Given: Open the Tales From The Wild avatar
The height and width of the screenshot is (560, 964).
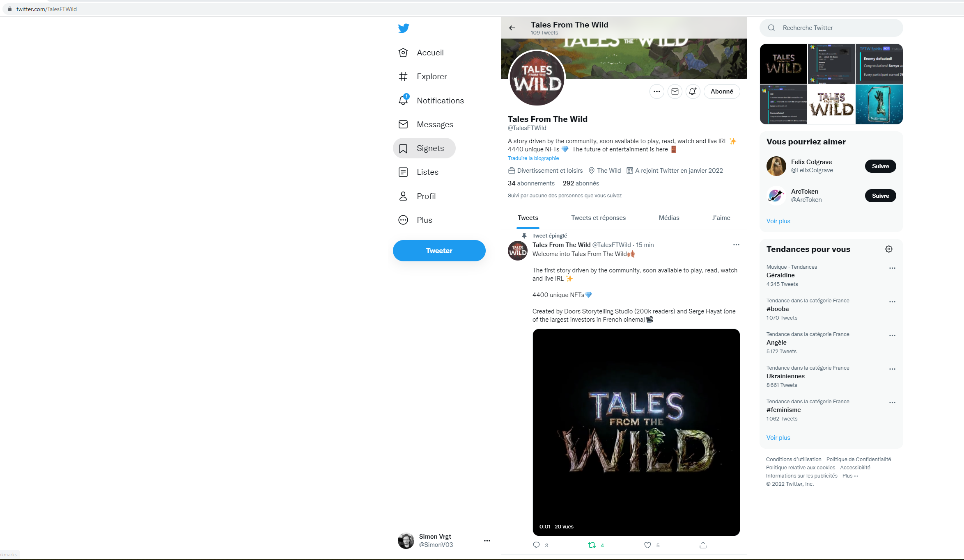Looking at the screenshot, I should click(x=537, y=78).
